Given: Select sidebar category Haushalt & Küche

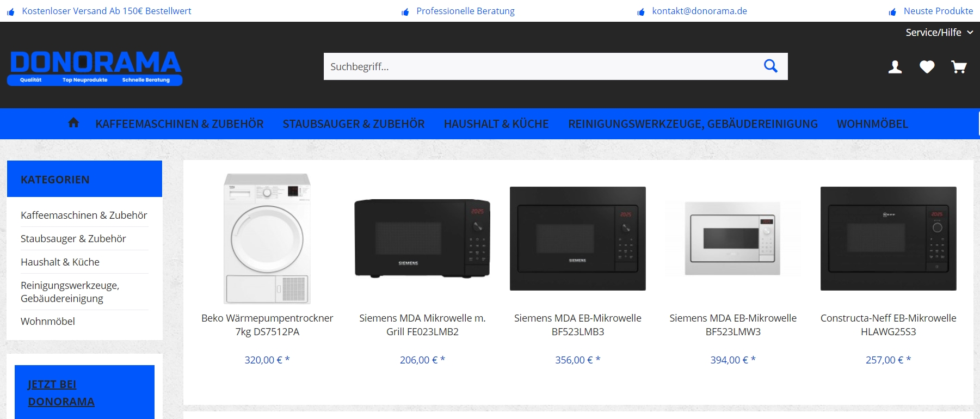Looking at the screenshot, I should coord(60,262).
